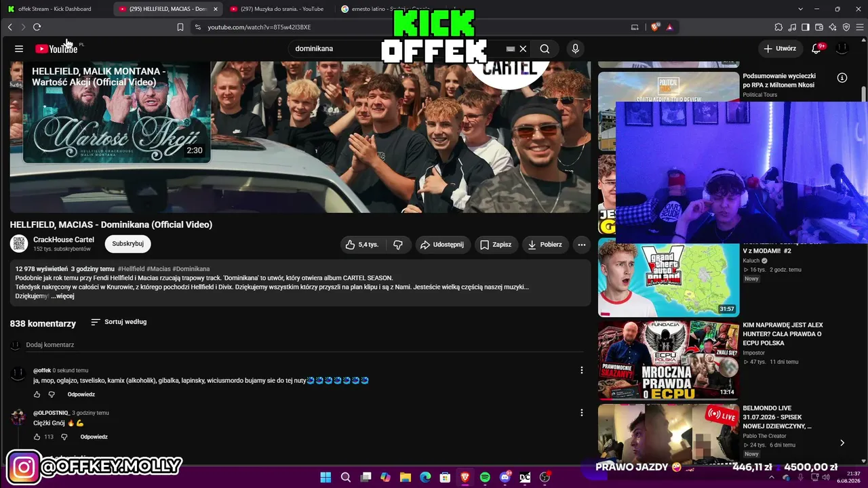The image size is (868, 488).
Task: Open the Brave Wallet icon
Action: [819, 27]
